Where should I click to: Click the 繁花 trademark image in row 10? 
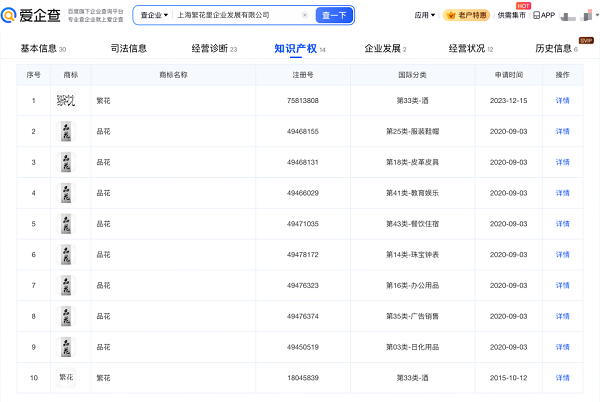(x=65, y=378)
